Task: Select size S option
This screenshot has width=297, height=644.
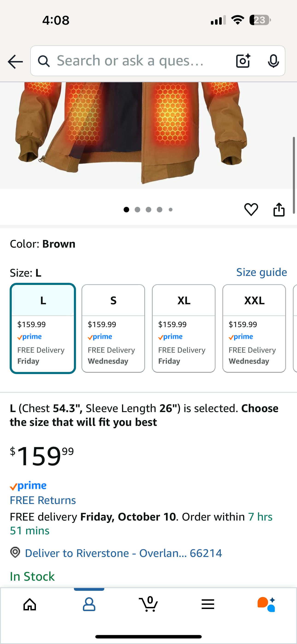Action: pyautogui.click(x=113, y=328)
